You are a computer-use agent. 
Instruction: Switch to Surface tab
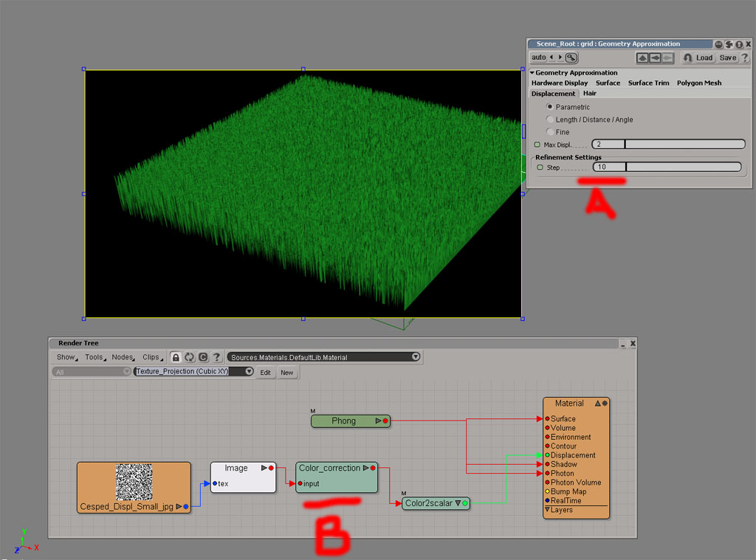coord(608,83)
